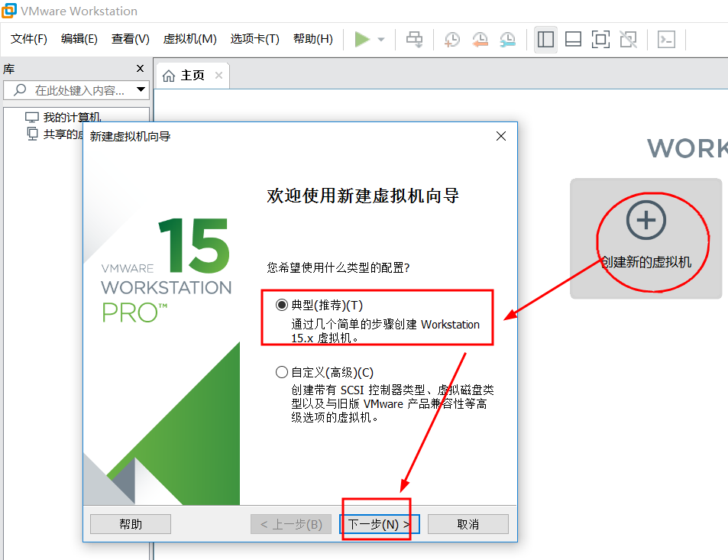Open the 查看(V) menu

(131, 39)
